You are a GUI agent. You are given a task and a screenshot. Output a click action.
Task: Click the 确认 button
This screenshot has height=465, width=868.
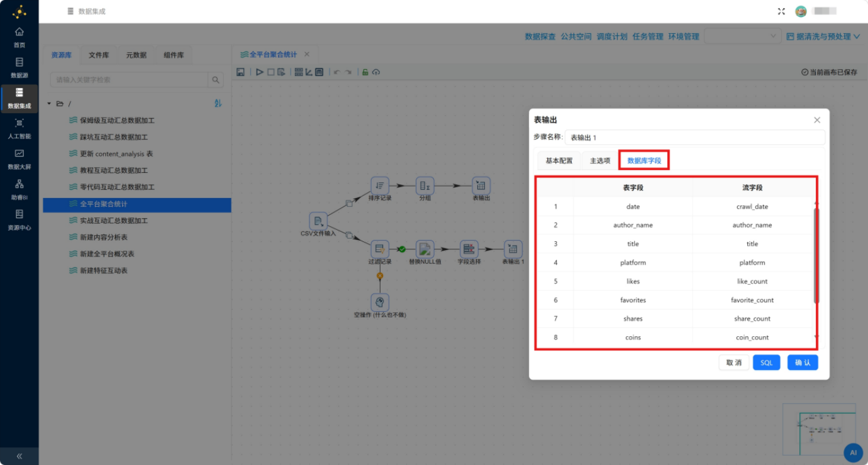pyautogui.click(x=803, y=363)
